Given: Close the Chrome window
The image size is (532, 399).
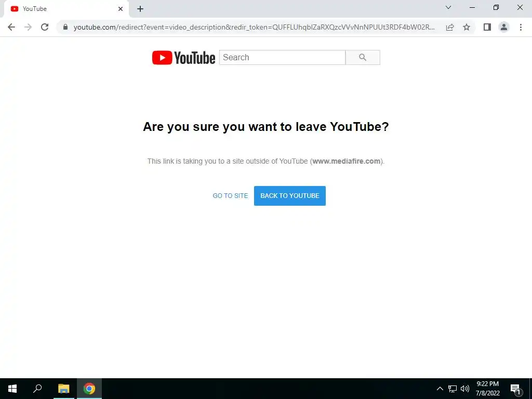Looking at the screenshot, I should pos(520,7).
